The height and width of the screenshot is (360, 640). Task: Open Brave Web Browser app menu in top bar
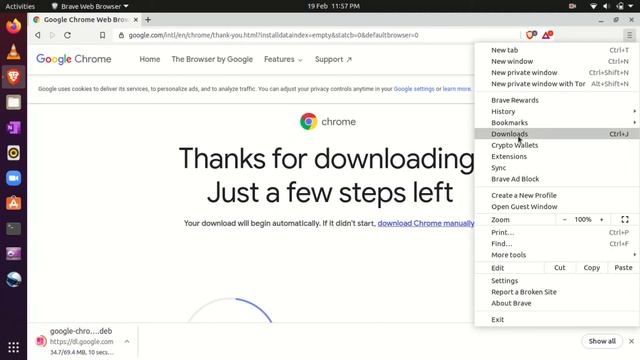click(90, 6)
